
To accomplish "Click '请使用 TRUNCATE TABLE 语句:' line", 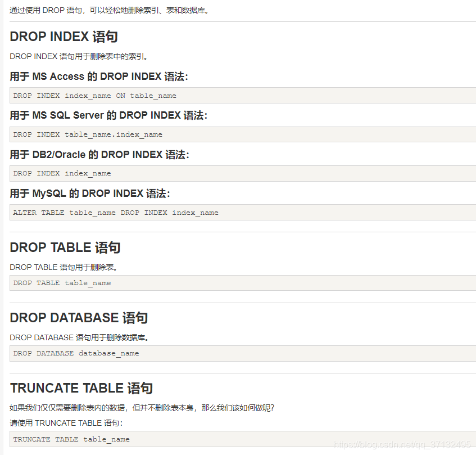I will 66,424.
